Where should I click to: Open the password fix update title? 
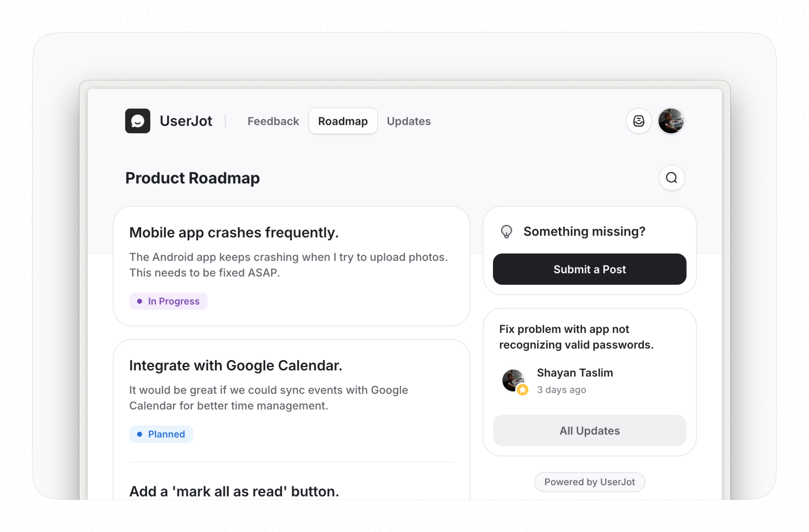tap(576, 337)
